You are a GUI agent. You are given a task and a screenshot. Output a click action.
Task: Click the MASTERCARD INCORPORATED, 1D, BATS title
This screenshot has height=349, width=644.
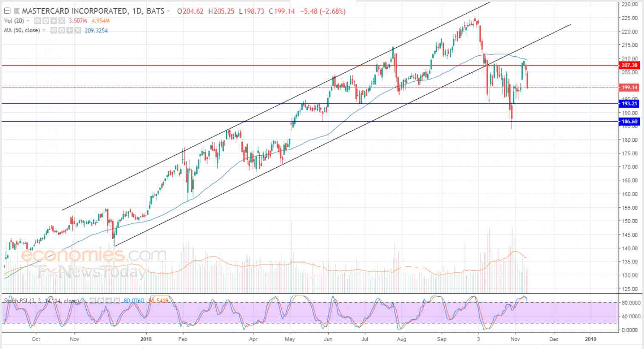coord(93,11)
